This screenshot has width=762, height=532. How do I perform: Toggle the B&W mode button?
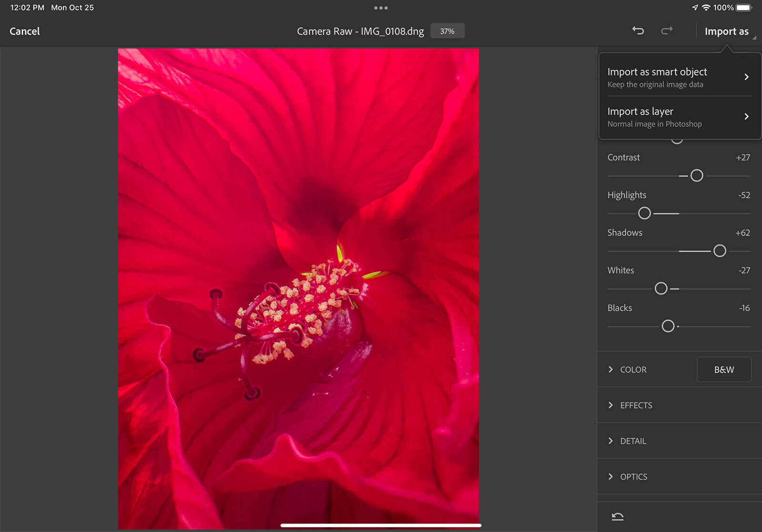[x=724, y=369]
